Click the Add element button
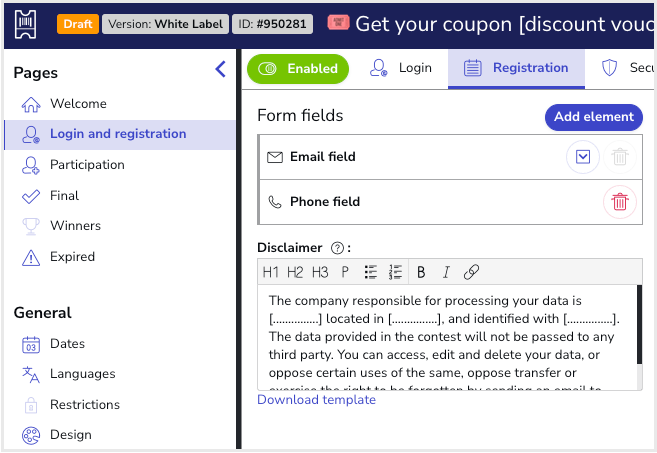657x453 pixels. tap(593, 117)
